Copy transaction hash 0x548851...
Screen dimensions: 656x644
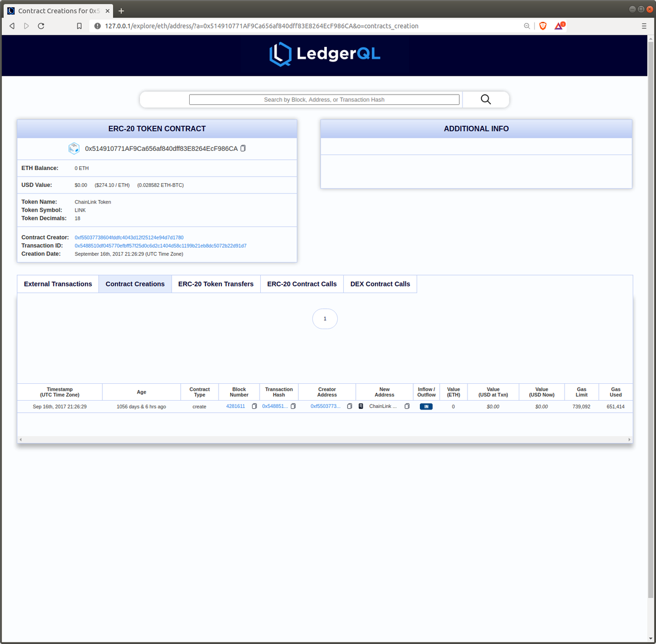point(294,406)
